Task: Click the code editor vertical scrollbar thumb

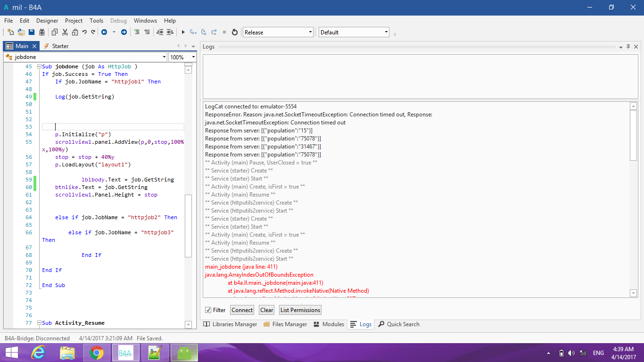Action: click(189, 225)
